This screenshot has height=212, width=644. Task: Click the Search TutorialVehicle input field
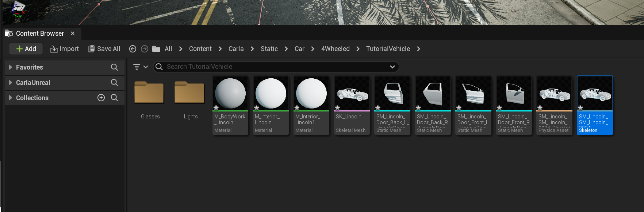(274, 67)
